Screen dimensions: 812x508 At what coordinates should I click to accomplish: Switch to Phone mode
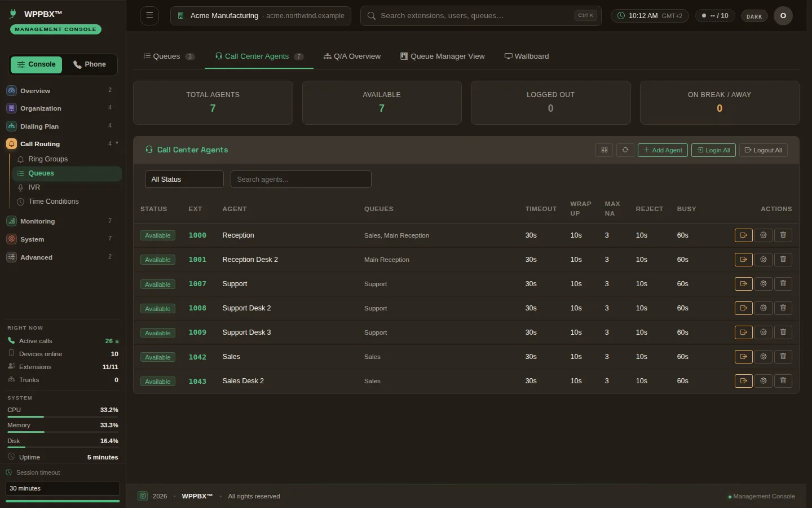click(90, 64)
